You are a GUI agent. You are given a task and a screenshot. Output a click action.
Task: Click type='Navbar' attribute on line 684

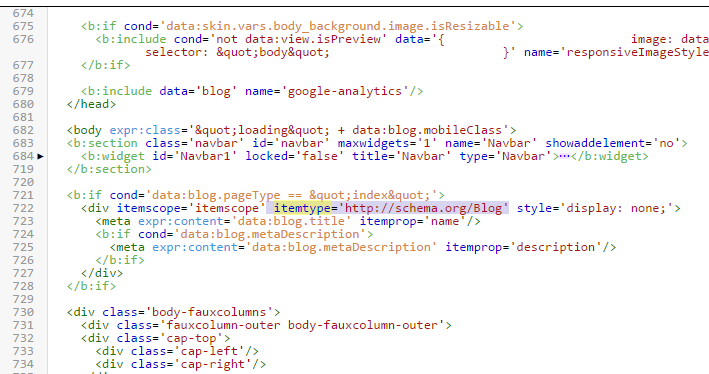506,156
